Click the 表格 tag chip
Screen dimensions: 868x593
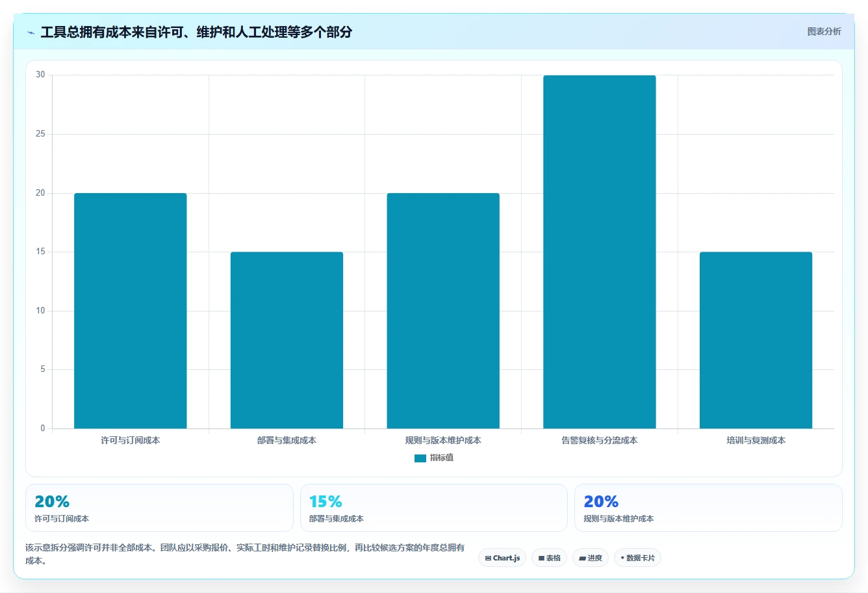[549, 558]
